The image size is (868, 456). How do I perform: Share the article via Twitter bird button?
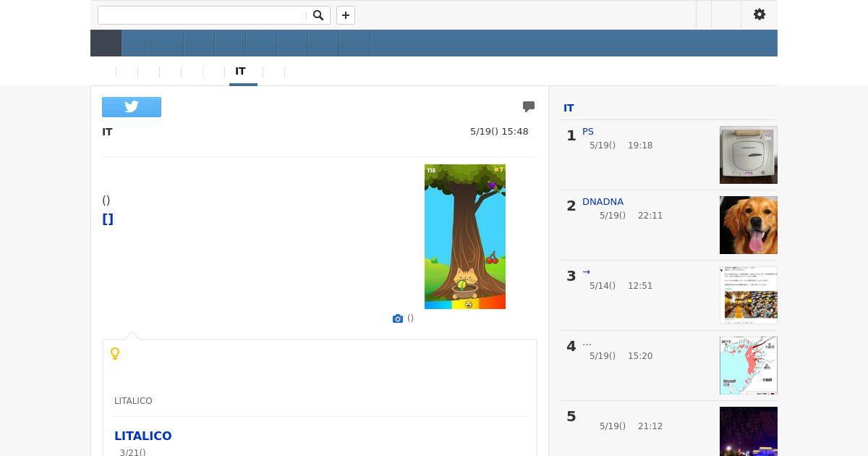(x=132, y=107)
